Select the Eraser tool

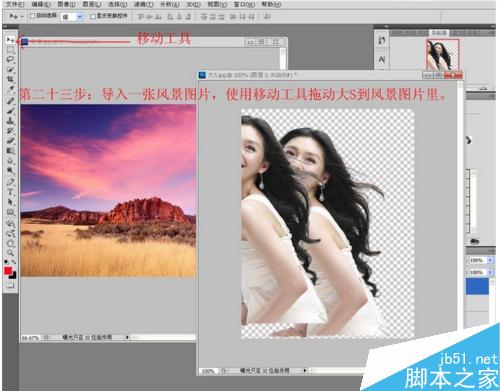10,140
